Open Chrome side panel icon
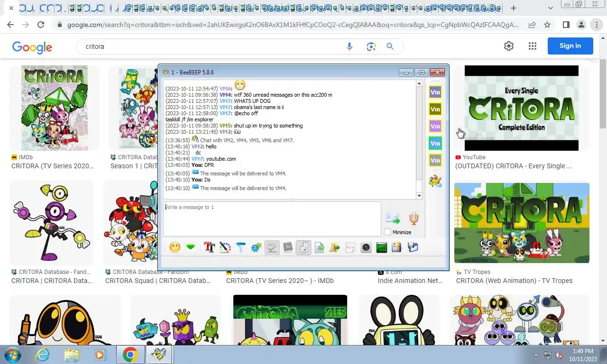 click(566, 25)
